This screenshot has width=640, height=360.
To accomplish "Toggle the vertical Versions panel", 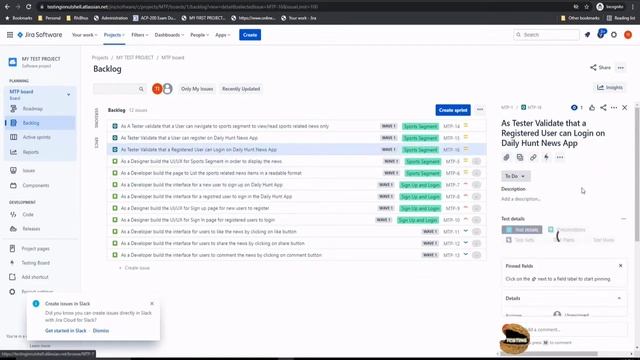I will (97, 118).
